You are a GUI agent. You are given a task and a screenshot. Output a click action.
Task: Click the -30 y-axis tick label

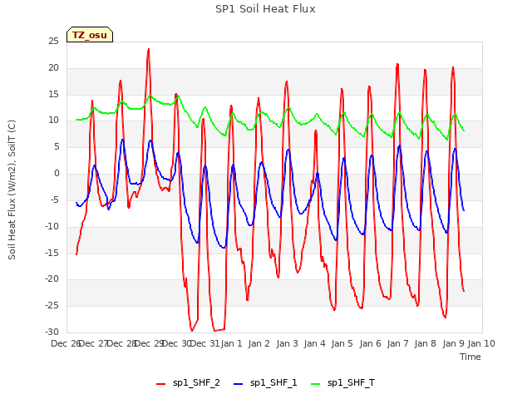(x=52, y=332)
